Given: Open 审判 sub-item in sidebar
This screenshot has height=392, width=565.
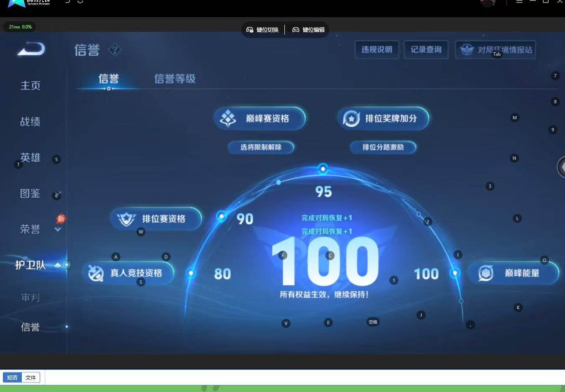Looking at the screenshot, I should [x=31, y=297].
